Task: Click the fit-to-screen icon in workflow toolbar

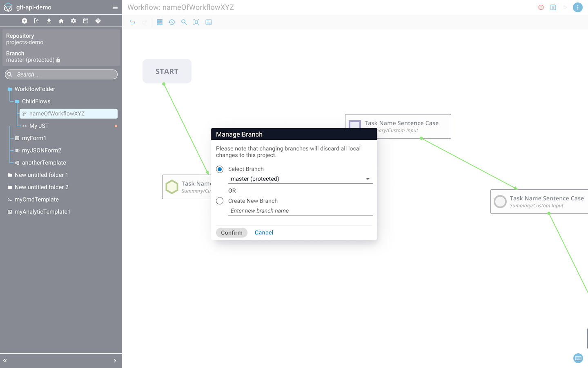Action: tap(196, 22)
